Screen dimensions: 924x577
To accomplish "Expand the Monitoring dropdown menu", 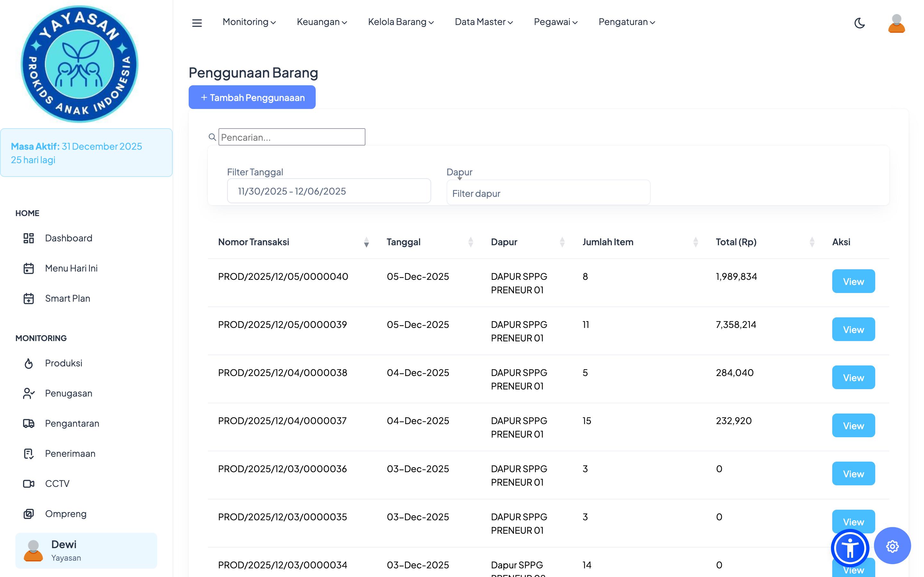I will pyautogui.click(x=249, y=22).
